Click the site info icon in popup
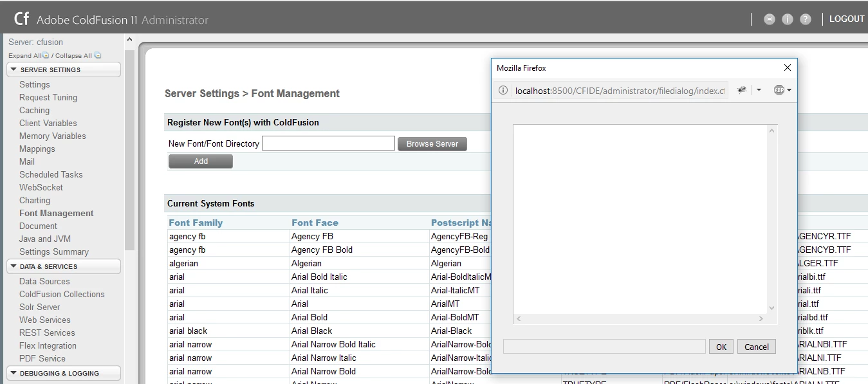 pyautogui.click(x=503, y=91)
